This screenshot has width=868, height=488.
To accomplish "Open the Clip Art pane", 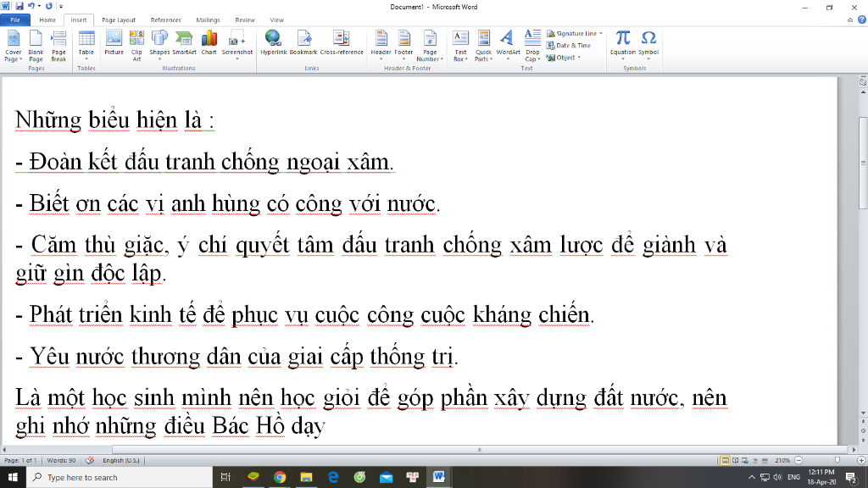I will 136,46.
